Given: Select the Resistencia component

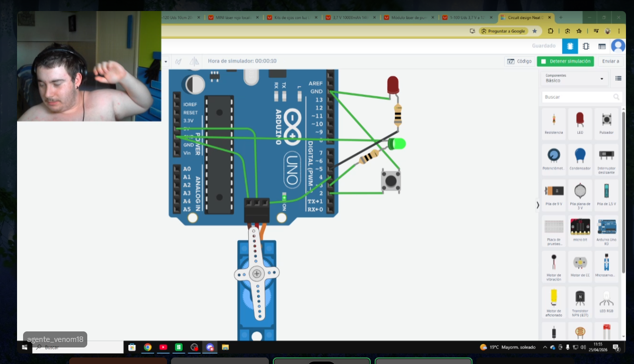Looking at the screenshot, I should (x=554, y=123).
